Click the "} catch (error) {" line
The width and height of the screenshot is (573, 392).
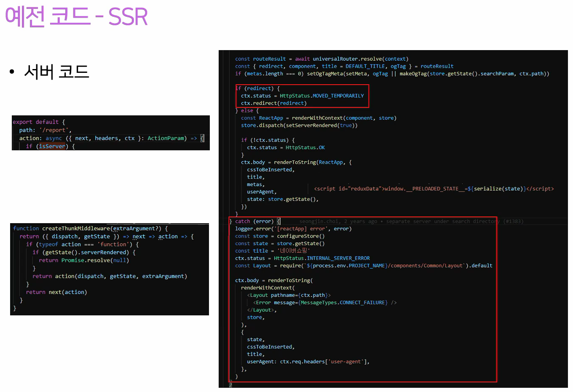[255, 221]
